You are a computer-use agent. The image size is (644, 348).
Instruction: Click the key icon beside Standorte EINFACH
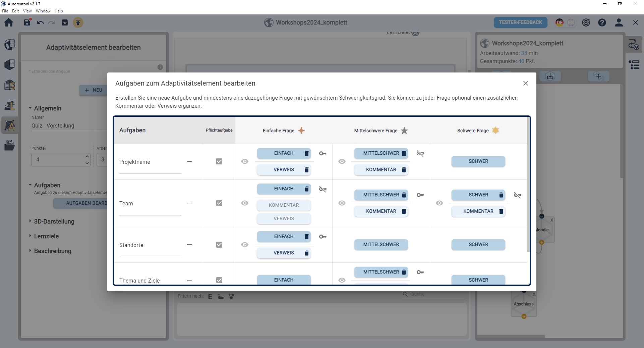pyautogui.click(x=323, y=237)
